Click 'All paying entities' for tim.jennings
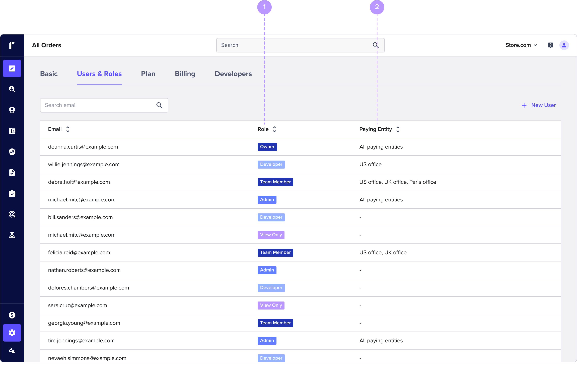Viewport: 577px width, 392px height. click(381, 341)
